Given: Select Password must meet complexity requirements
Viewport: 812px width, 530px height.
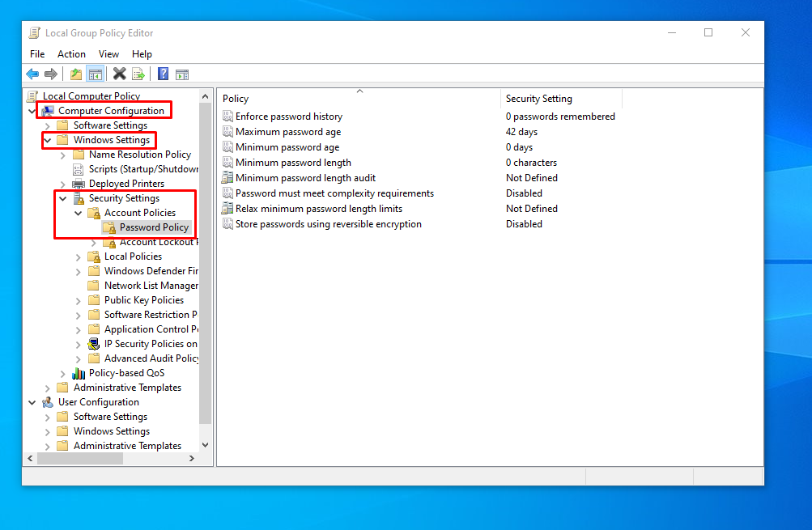Looking at the screenshot, I should tap(334, 193).
